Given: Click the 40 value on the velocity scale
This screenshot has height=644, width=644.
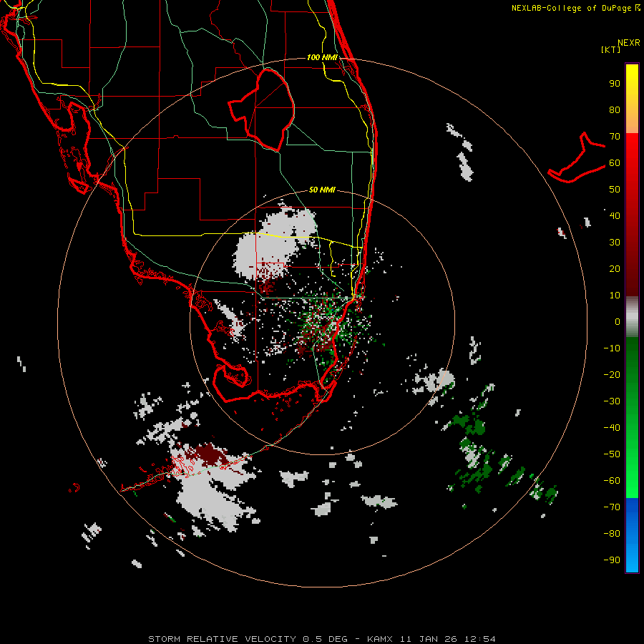Looking at the screenshot, I should [615, 215].
